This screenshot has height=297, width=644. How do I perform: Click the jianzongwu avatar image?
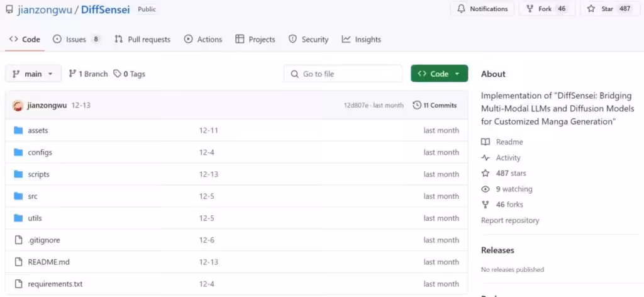pyautogui.click(x=18, y=105)
